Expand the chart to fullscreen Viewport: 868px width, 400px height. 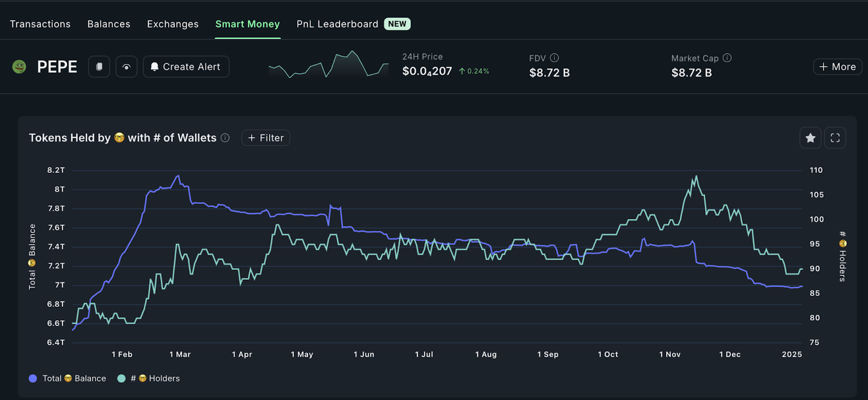[835, 138]
